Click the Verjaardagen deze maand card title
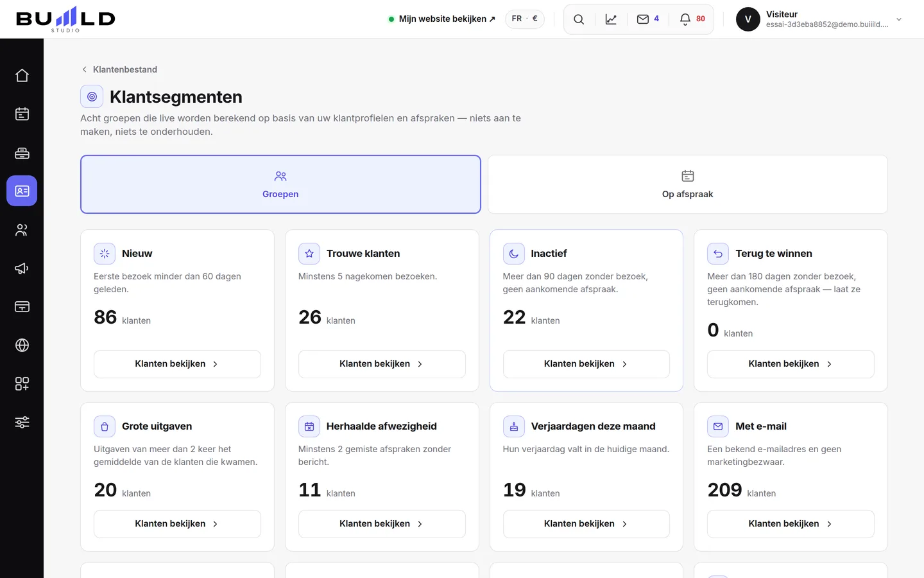The image size is (924, 578). tap(594, 426)
